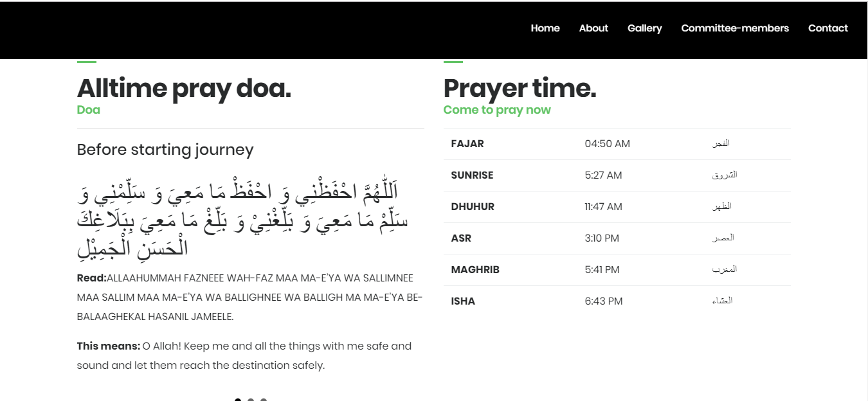Click the 3:10 PM Asr time
This screenshot has width=868, height=401.
pyautogui.click(x=602, y=238)
